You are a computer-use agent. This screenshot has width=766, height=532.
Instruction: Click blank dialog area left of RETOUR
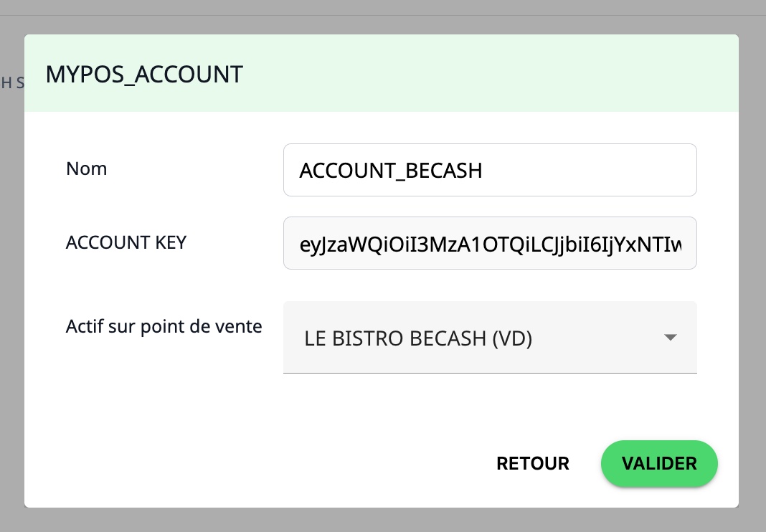(x=287, y=464)
